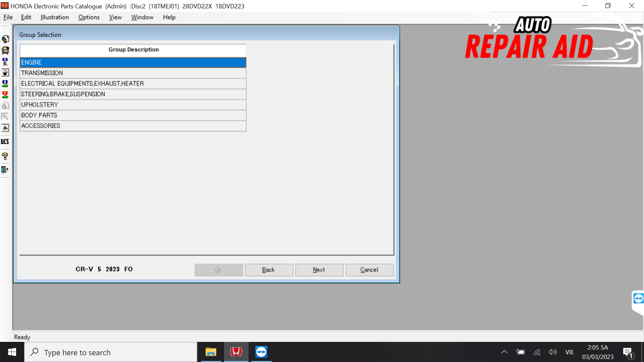Image resolution: width=644 pixels, height=362 pixels.
Task: Open File Explorer from the taskbar
Action: (x=211, y=352)
